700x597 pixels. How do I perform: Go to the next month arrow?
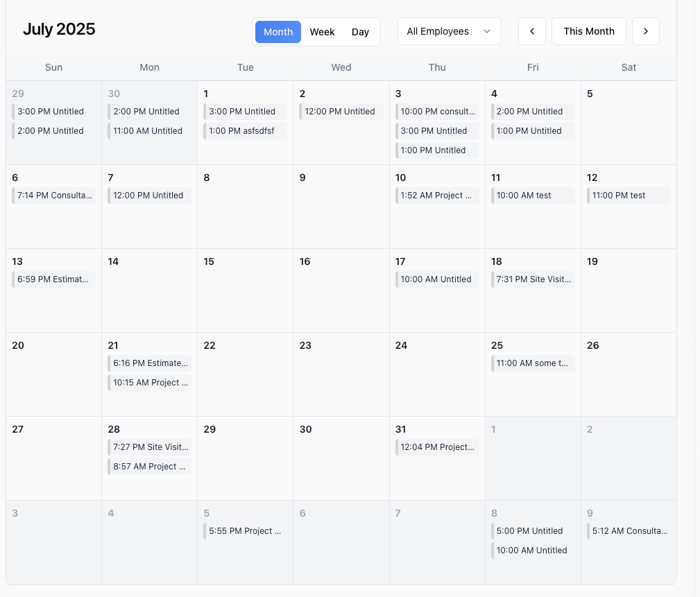[x=645, y=31]
